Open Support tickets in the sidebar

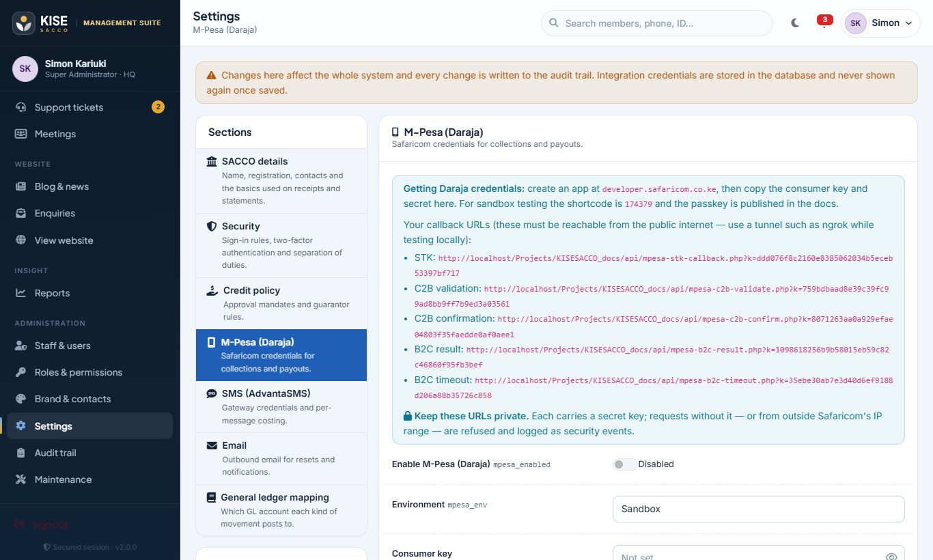[90, 107]
